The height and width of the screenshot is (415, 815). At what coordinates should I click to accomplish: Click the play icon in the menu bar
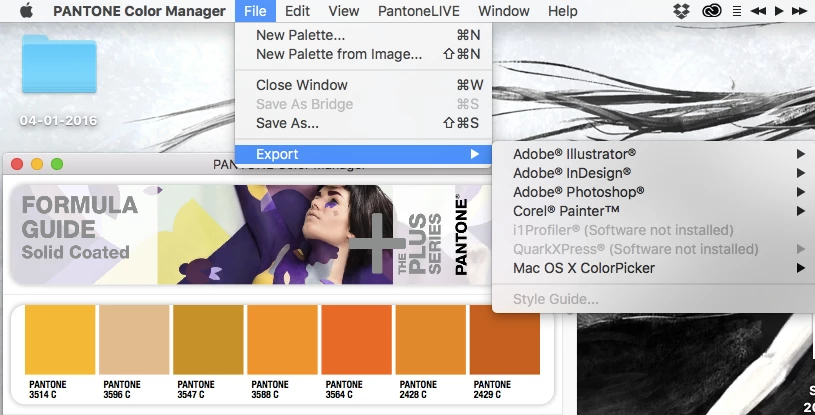click(x=779, y=11)
